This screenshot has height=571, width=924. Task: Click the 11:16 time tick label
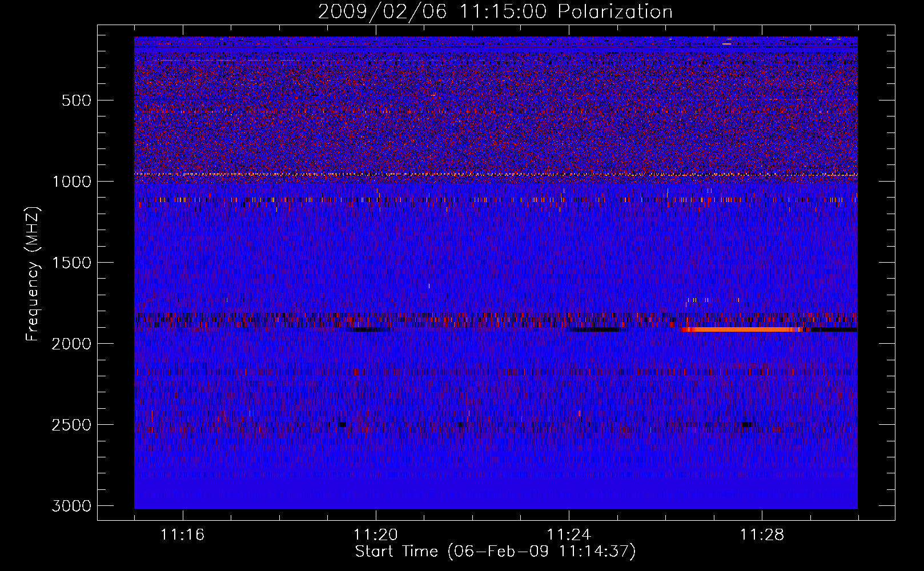(x=182, y=535)
